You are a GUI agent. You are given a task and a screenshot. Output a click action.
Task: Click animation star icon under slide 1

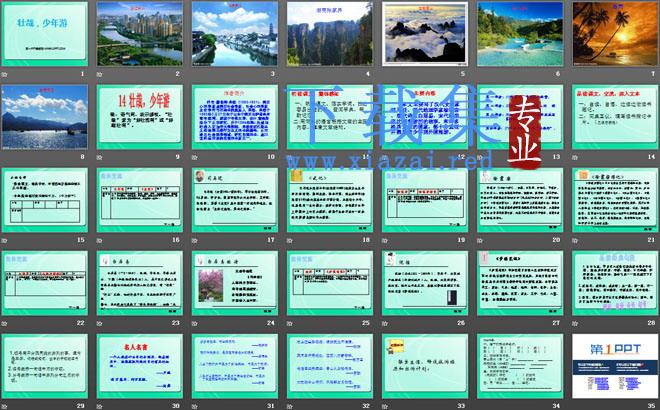tap(5, 74)
